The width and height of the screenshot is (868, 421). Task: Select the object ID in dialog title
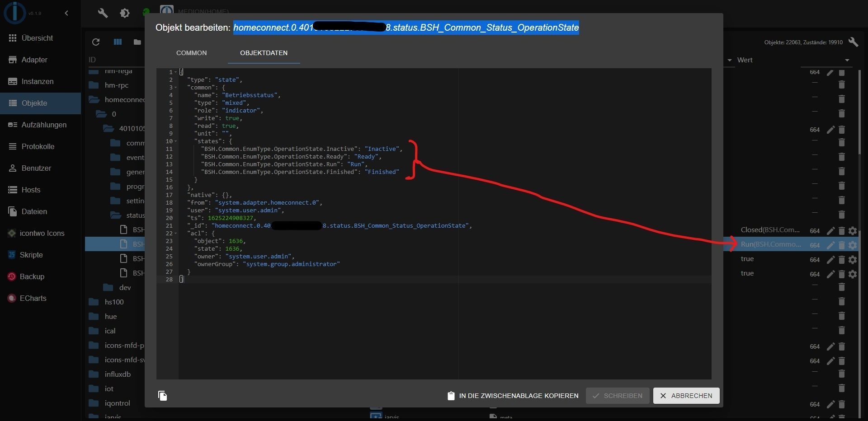(406, 28)
